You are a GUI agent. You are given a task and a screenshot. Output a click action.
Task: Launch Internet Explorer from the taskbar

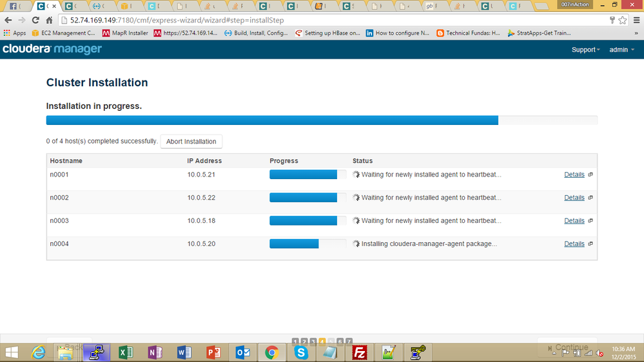pyautogui.click(x=39, y=352)
